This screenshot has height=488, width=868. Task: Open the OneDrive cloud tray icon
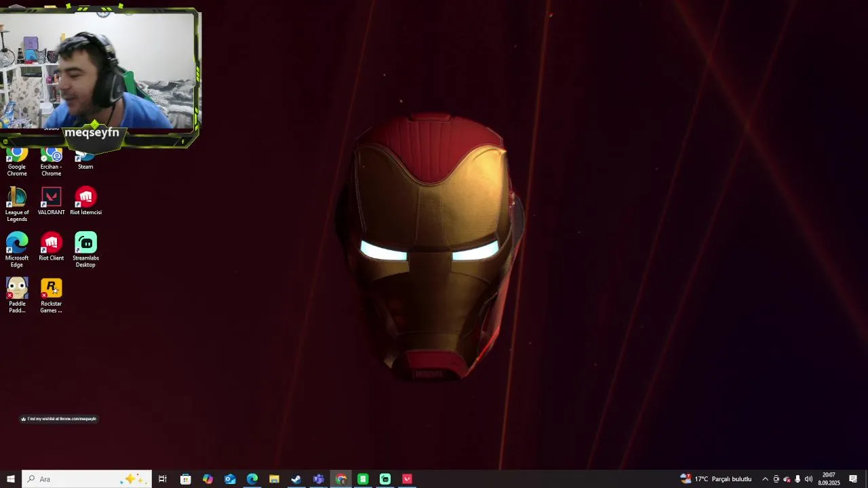(787, 479)
